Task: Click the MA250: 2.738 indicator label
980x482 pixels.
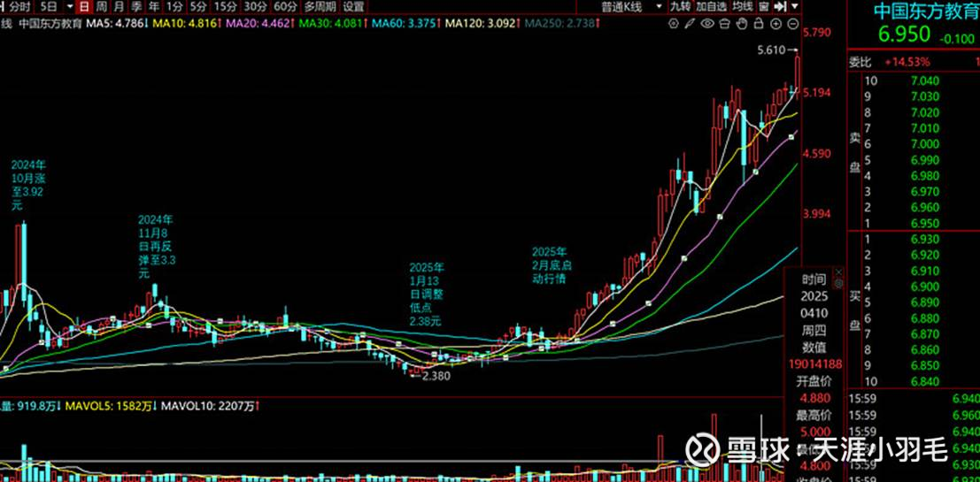Action: 562,24
